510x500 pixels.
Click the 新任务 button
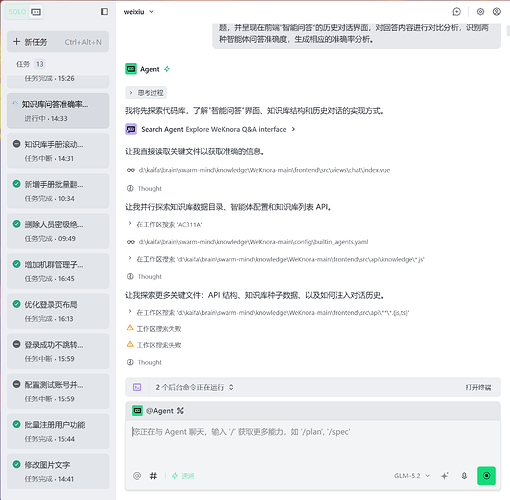58,42
